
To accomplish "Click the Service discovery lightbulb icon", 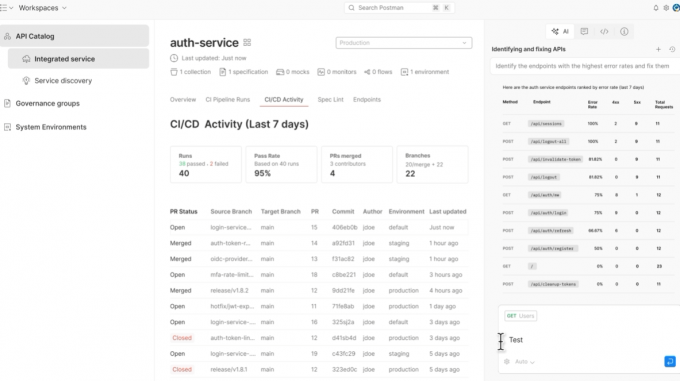I will [26, 81].
